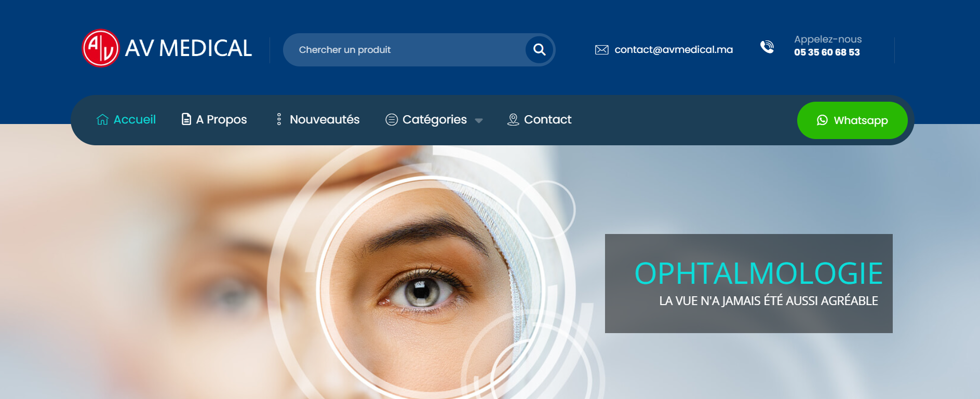The width and height of the screenshot is (980, 399).
Task: Click the red AV logo emblem
Action: pos(101,48)
